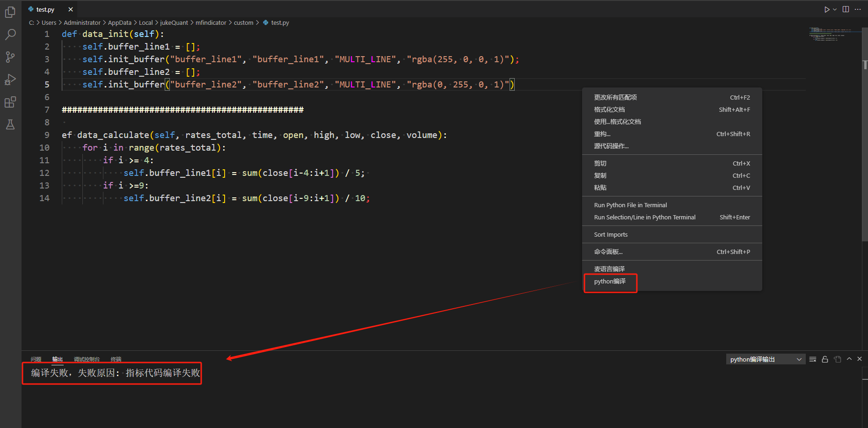Click the jukeQuant breadcrumb segment
Screen dimensions: 868x428
(x=174, y=22)
